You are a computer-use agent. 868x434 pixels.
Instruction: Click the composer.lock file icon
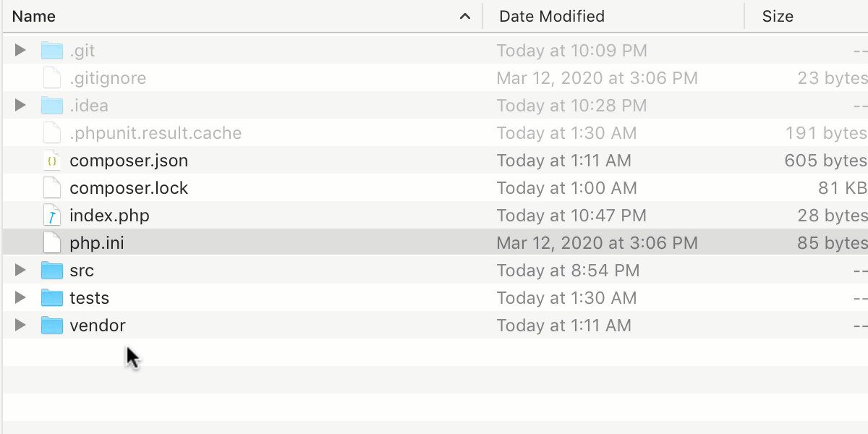tap(51, 188)
